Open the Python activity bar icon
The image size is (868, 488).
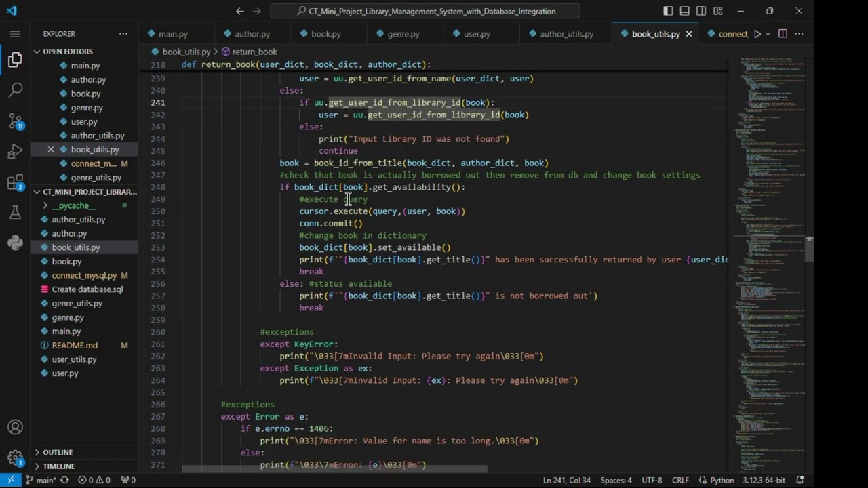click(x=15, y=243)
